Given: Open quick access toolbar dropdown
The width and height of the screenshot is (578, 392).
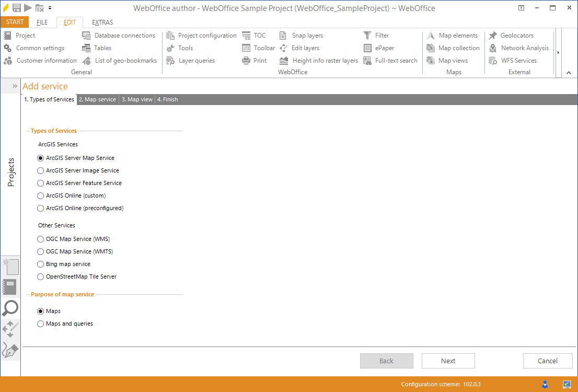Looking at the screenshot, I should (x=50, y=8).
